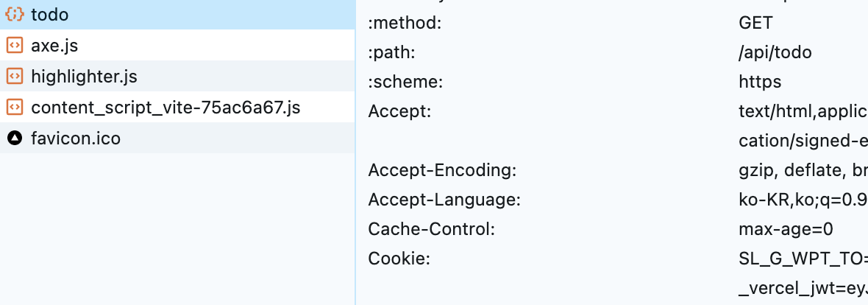Click the max-age=0 Cache-Control value
This screenshot has height=305, width=868.
pos(786,229)
